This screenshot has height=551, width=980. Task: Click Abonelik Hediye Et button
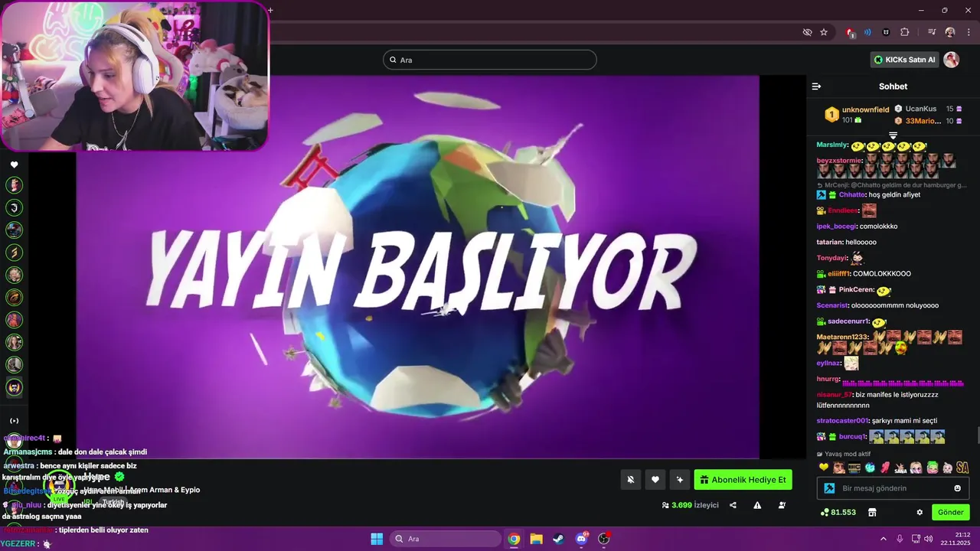pos(743,480)
